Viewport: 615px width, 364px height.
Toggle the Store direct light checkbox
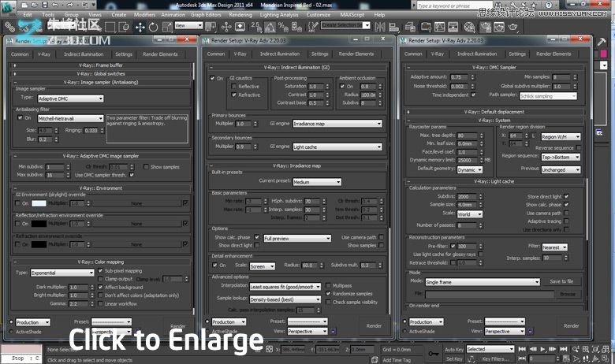[x=566, y=197]
